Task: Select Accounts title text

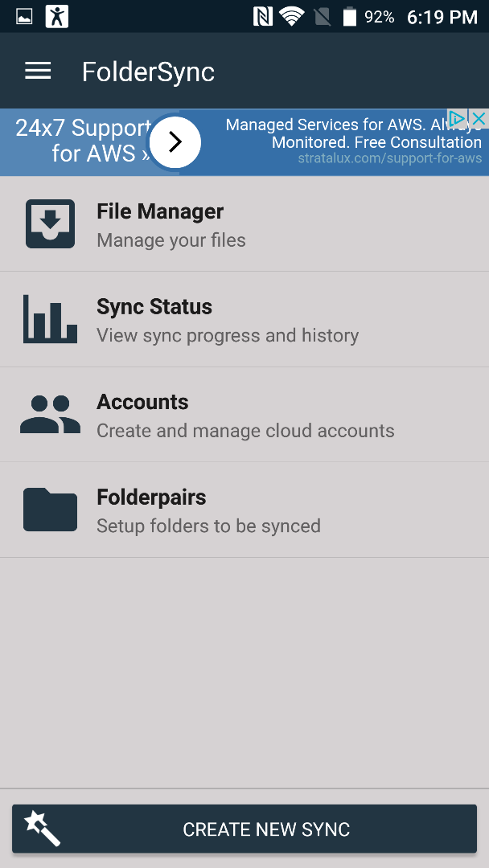Action: coord(142,402)
